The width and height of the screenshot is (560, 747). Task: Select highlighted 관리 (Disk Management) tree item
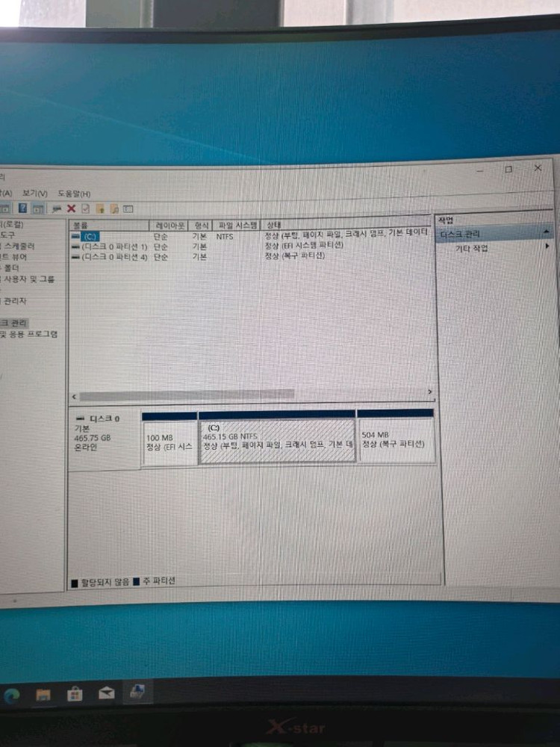[13, 323]
